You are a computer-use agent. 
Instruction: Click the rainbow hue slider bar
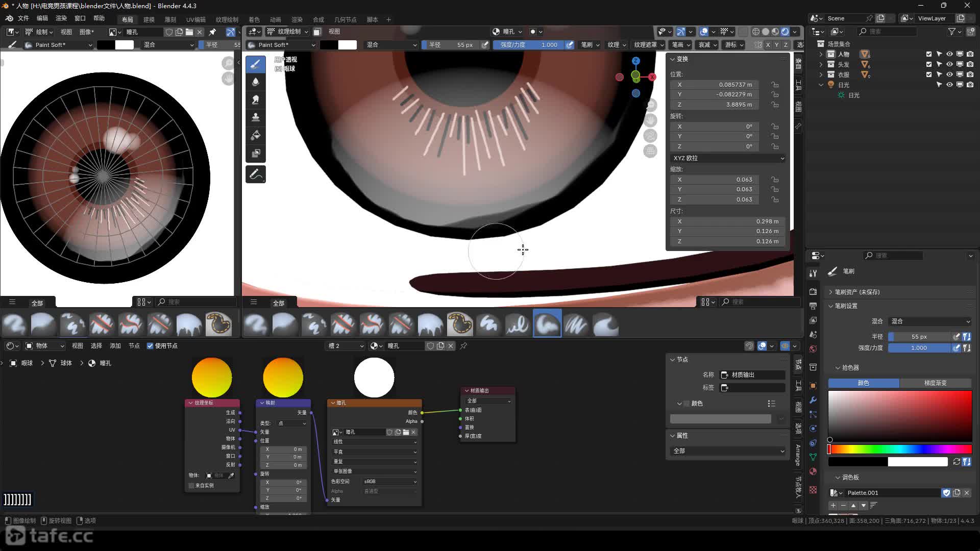(900, 449)
